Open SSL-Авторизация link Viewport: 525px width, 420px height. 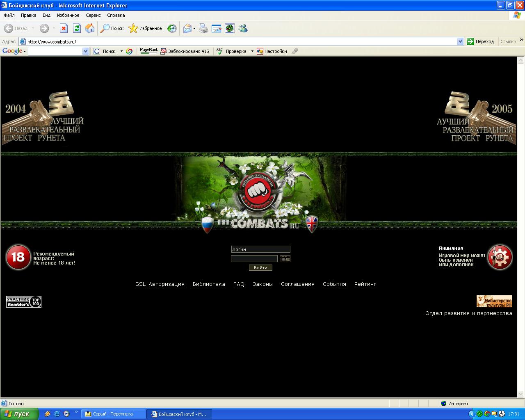click(160, 284)
